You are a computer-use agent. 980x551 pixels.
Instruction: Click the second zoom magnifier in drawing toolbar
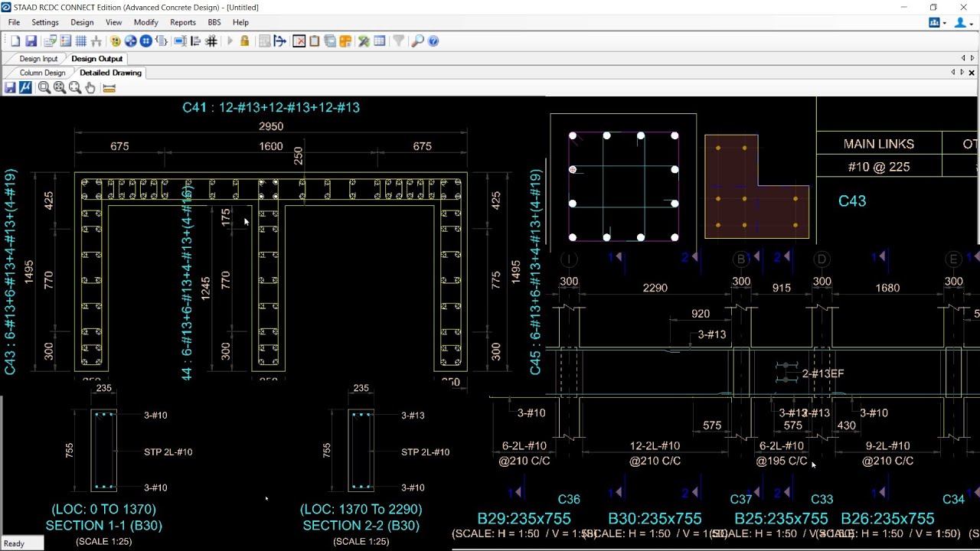coord(60,88)
